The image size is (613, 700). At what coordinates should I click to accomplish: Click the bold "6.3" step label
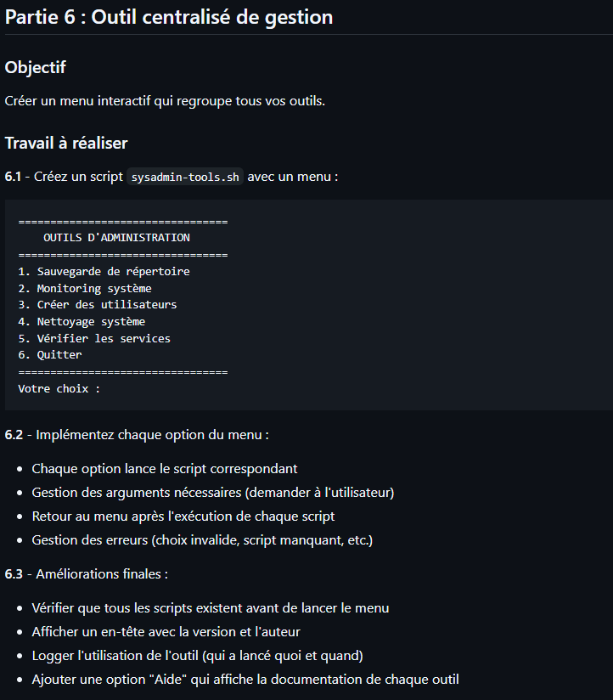click(13, 574)
